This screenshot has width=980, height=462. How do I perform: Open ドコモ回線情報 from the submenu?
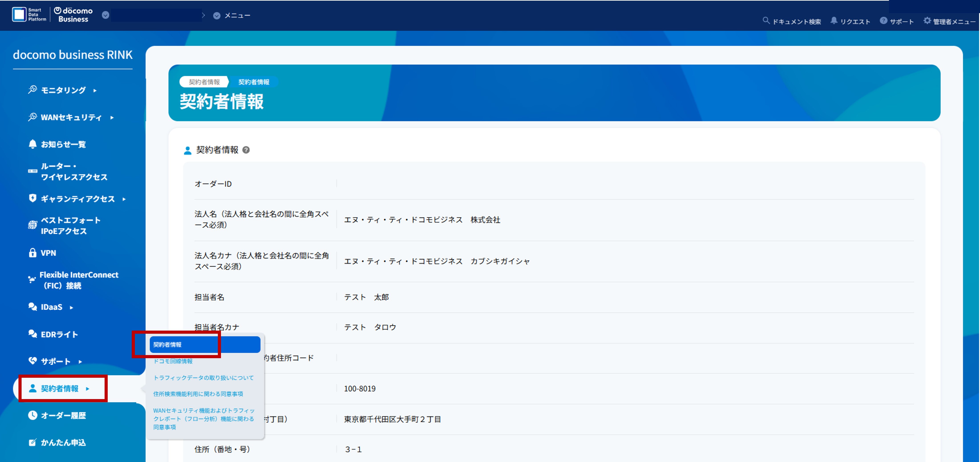click(173, 362)
